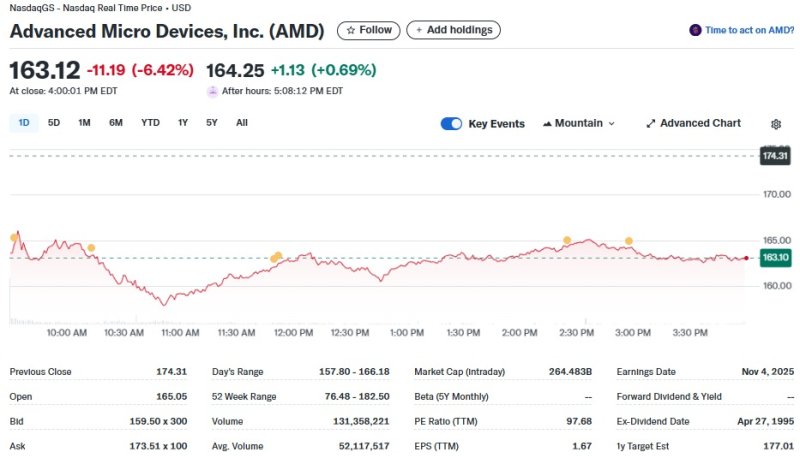
Task: Toggle the Key Events switch
Action: pos(451,124)
